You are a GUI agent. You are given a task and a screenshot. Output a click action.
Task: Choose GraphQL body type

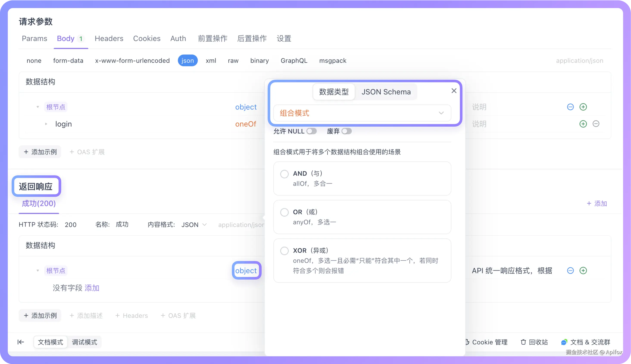[294, 61]
